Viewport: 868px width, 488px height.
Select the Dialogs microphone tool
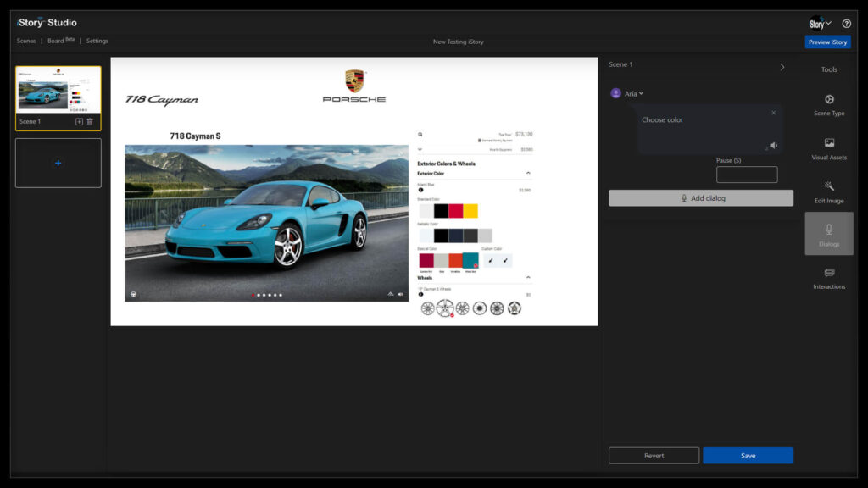[x=829, y=234]
